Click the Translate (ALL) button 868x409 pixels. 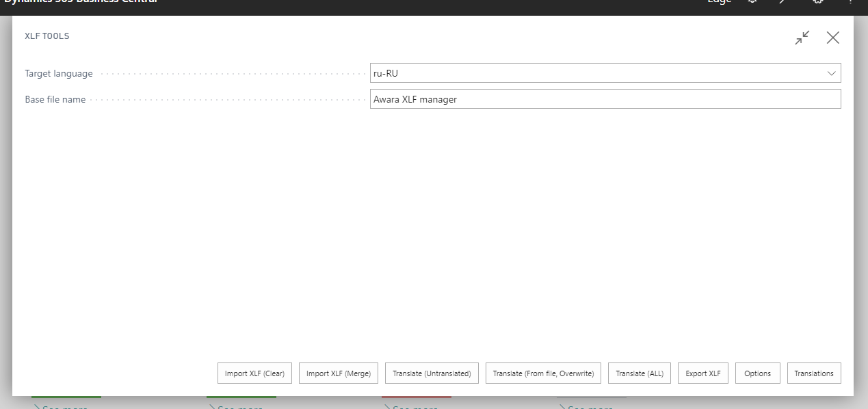tap(640, 373)
